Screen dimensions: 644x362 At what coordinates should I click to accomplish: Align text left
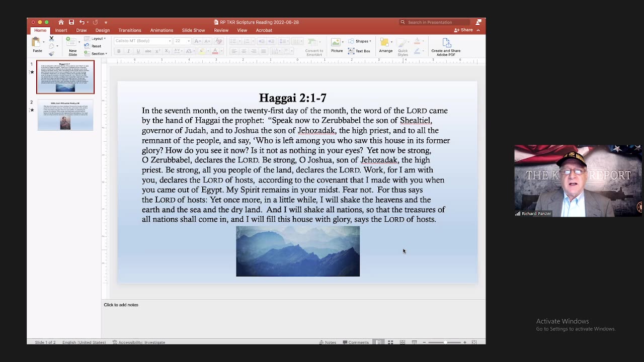click(x=234, y=51)
